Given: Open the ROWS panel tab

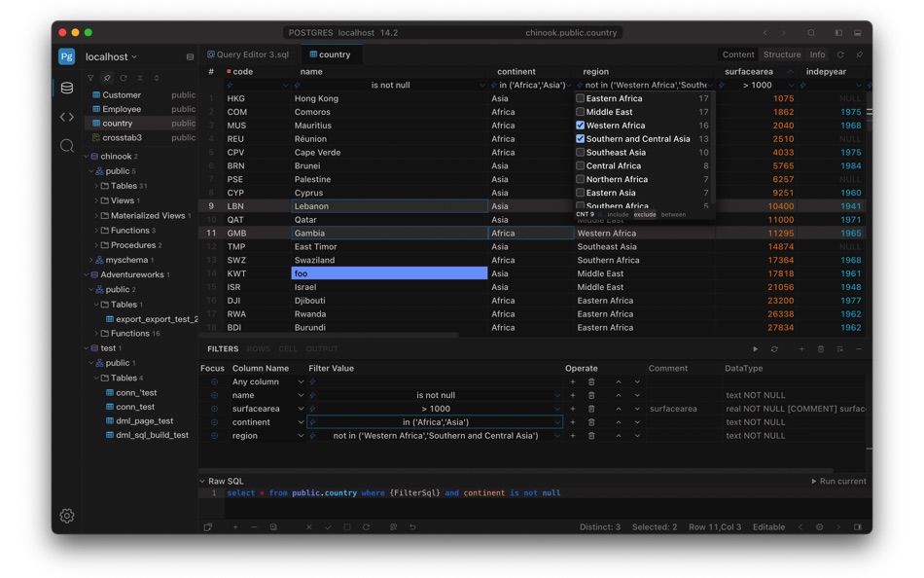Looking at the screenshot, I should (x=258, y=349).
